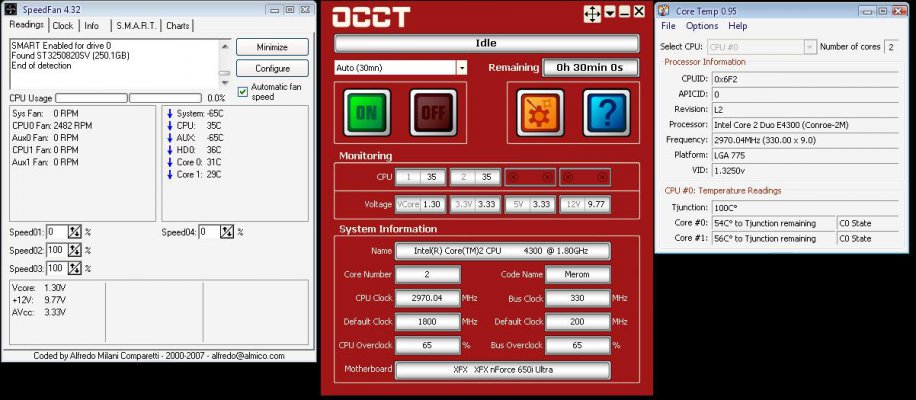The image size is (916, 400).
Task: Switch to the Readings tab in SpeedFan
Action: coord(27,25)
